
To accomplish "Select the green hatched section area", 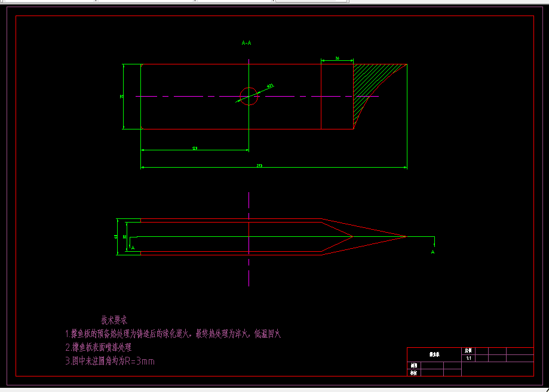I will pyautogui.click(x=371, y=89).
